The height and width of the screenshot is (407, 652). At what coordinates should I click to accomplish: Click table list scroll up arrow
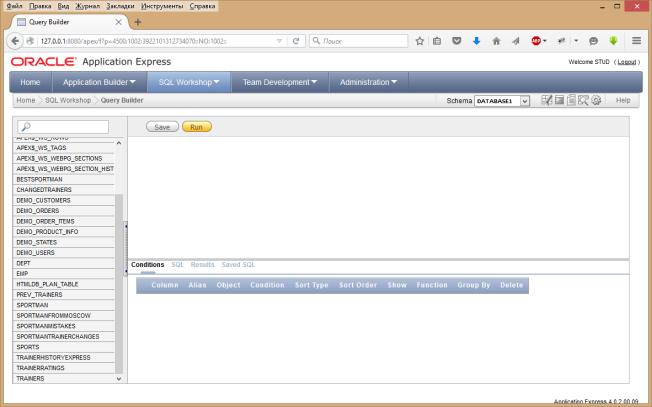click(119, 143)
